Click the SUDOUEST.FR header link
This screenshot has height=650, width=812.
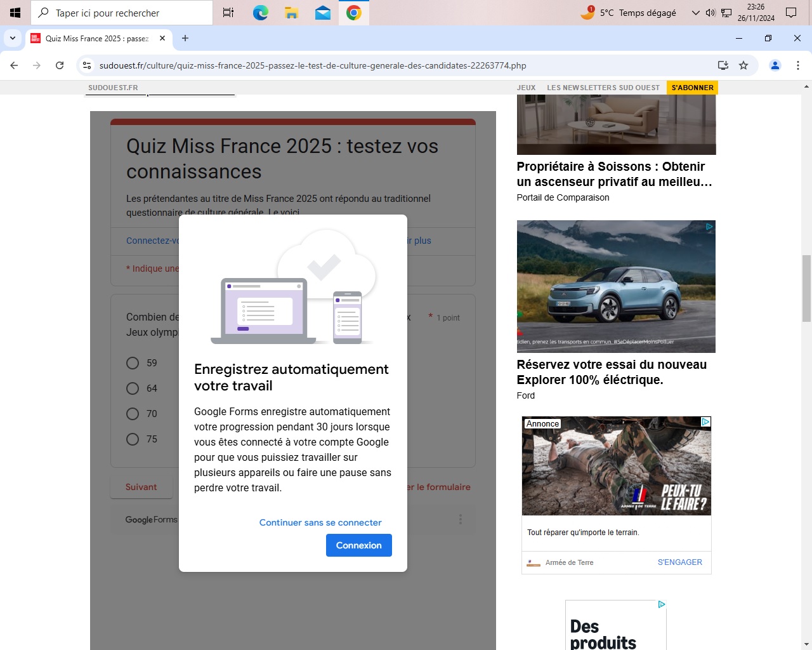pyautogui.click(x=113, y=88)
